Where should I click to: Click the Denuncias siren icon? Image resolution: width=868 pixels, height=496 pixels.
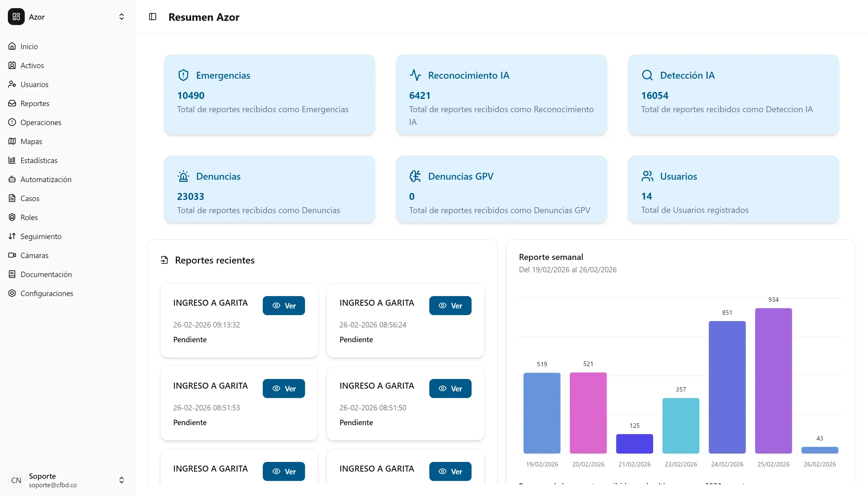coord(183,176)
